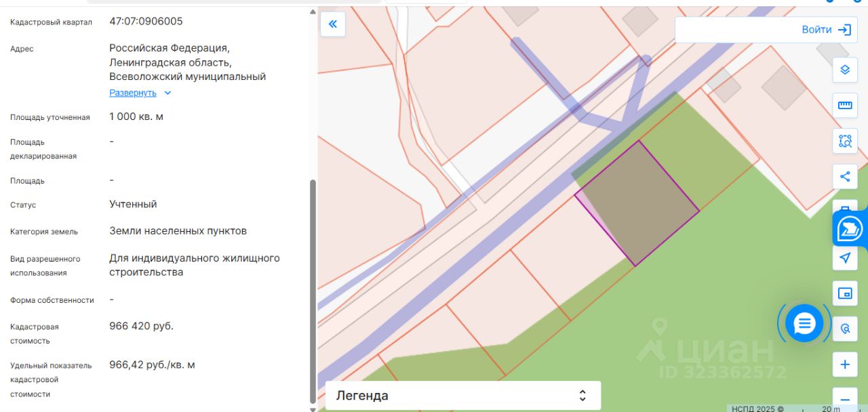Image resolution: width=868 pixels, height=412 pixels.
Task: Click the Площадь декларированная label
Action: tap(43, 149)
